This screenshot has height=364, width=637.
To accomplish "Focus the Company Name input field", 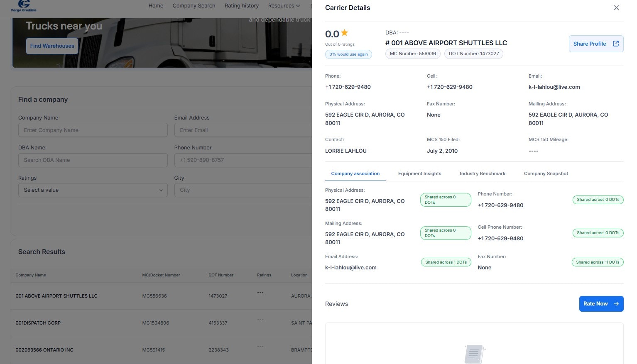I will (93, 130).
